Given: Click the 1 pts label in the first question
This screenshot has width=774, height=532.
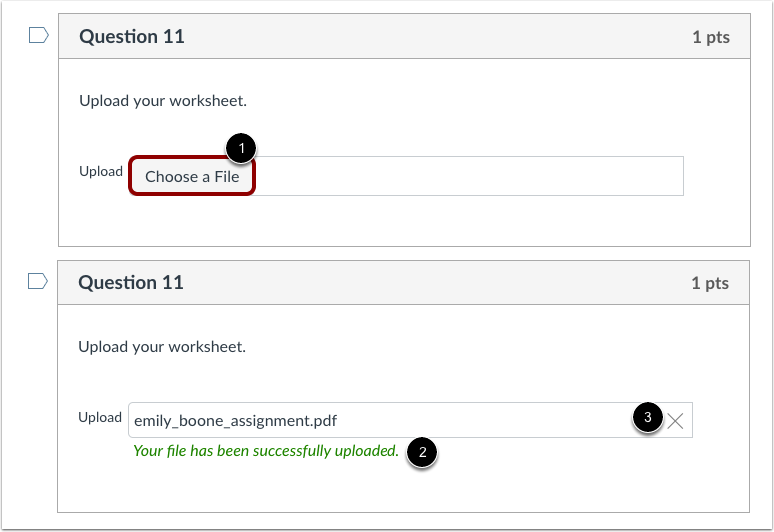Looking at the screenshot, I should pos(711,37).
